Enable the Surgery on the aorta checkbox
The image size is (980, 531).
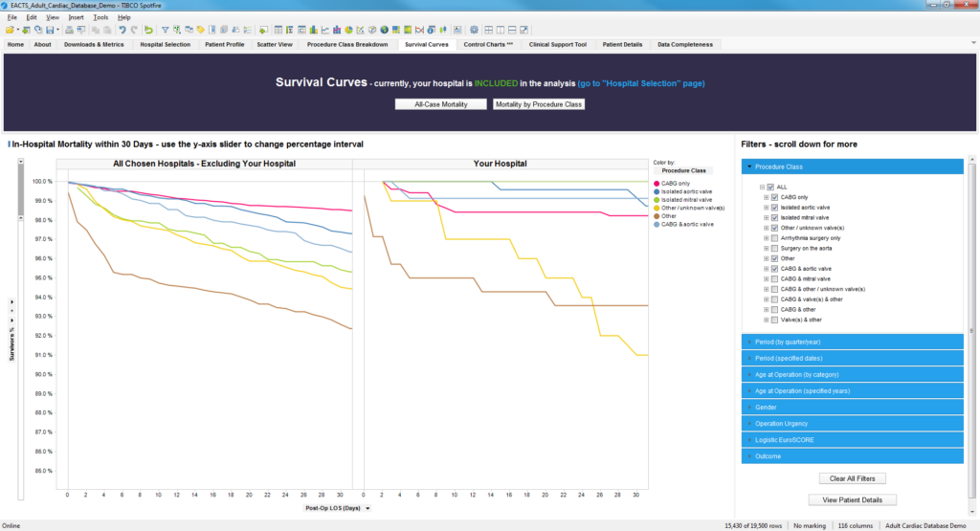(x=774, y=248)
